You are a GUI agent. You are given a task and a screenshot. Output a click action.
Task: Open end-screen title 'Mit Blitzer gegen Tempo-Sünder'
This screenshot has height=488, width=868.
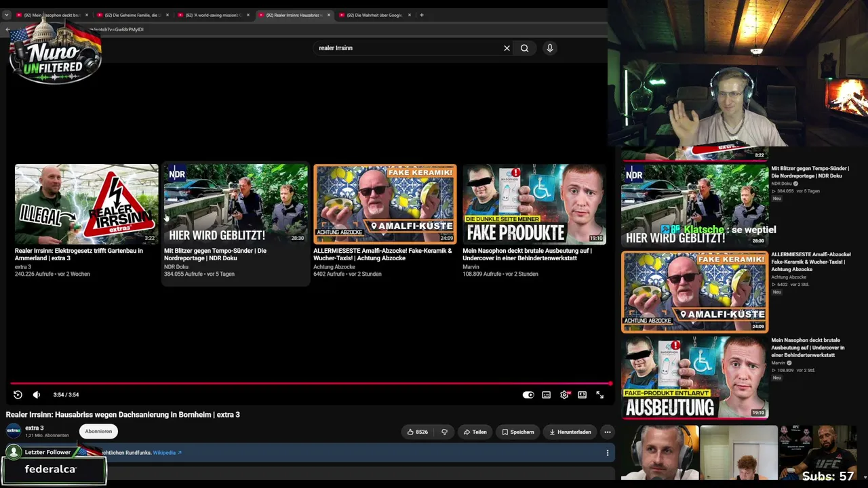(x=215, y=254)
